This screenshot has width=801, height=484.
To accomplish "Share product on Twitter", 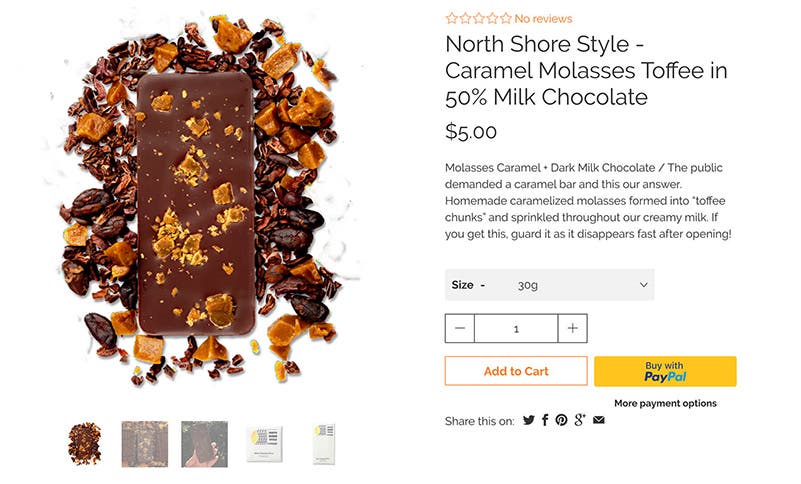I will pyautogui.click(x=529, y=420).
